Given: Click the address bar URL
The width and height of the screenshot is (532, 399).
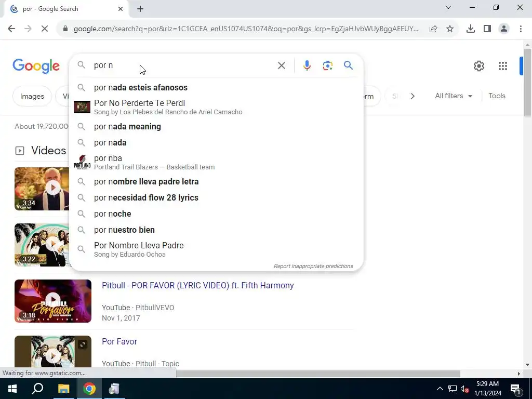Looking at the screenshot, I should [246, 29].
